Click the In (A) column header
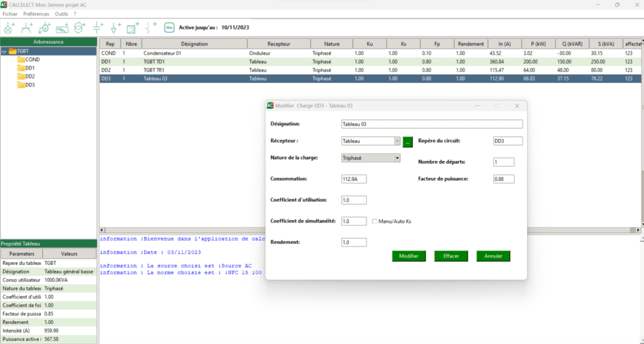The height and width of the screenshot is (344, 644). (x=504, y=44)
